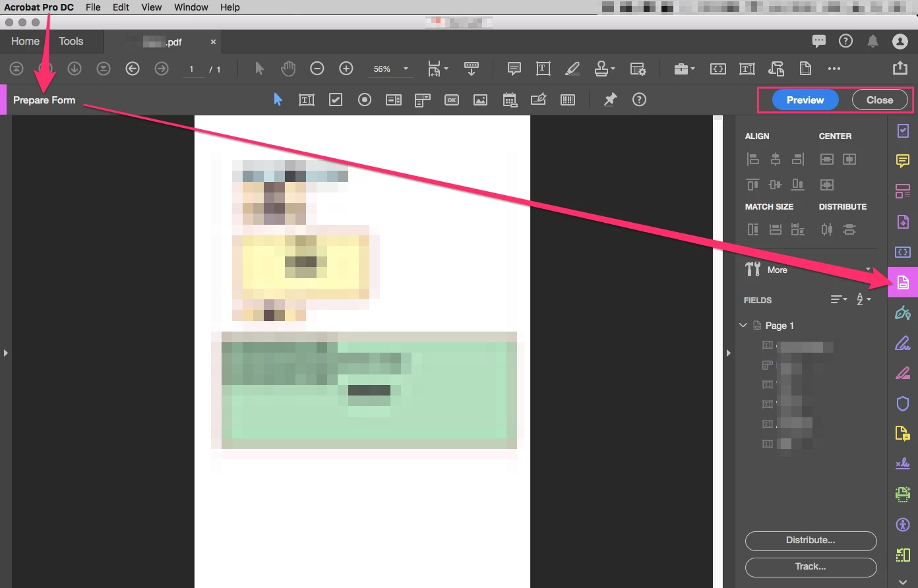Click the Preview button
The image size is (918, 588).
point(805,100)
